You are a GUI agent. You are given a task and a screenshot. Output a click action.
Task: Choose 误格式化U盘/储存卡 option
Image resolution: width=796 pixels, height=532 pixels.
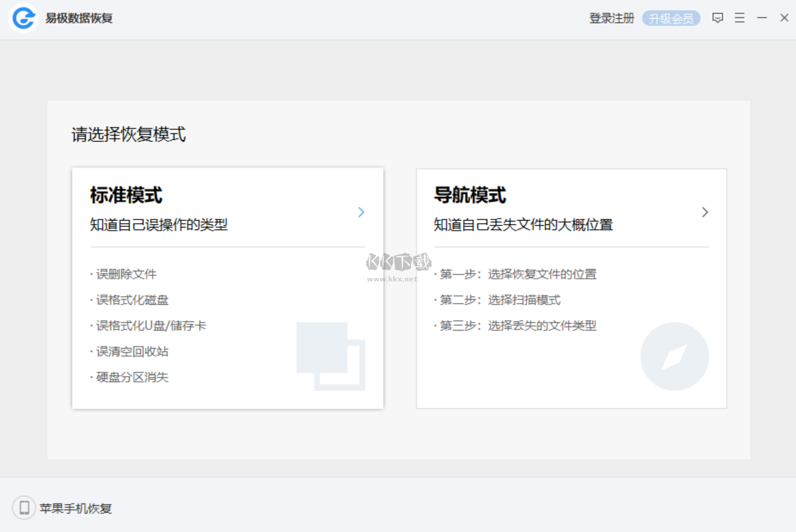[150, 325]
